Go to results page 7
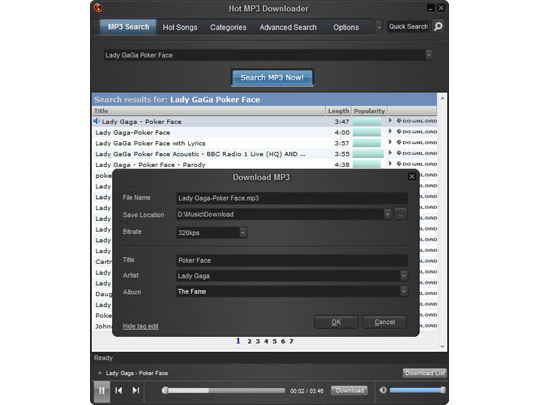The image size is (540, 405). pos(291,341)
